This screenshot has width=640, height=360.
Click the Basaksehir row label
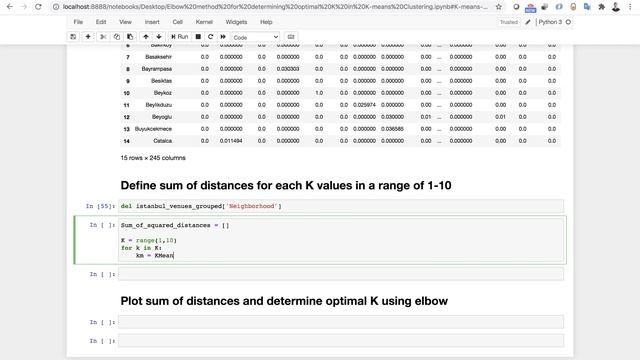tap(158, 57)
